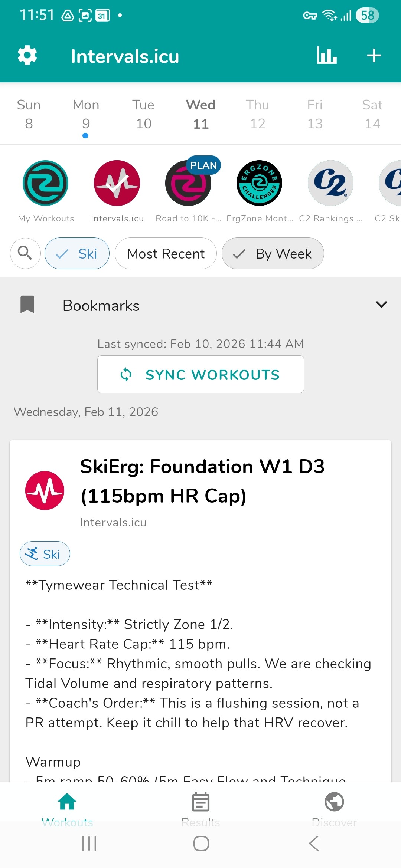The height and width of the screenshot is (868, 401).
Task: Open the bar chart statistics icon
Action: pyautogui.click(x=326, y=56)
